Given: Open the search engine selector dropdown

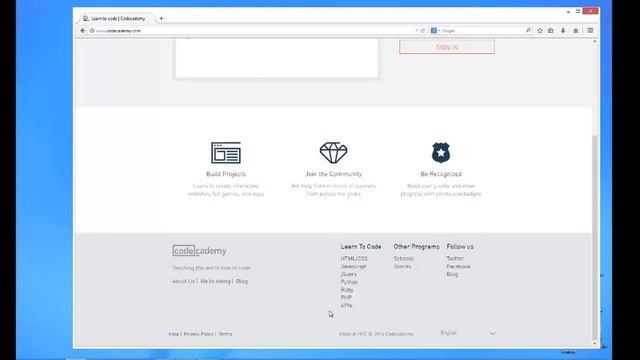Looking at the screenshot, I should (435, 31).
